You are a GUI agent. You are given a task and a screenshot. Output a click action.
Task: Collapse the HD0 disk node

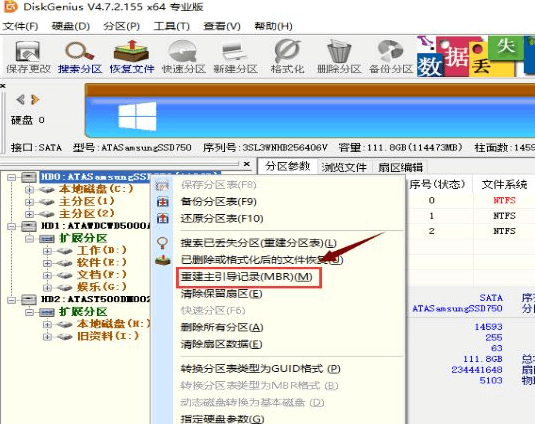(x=12, y=177)
